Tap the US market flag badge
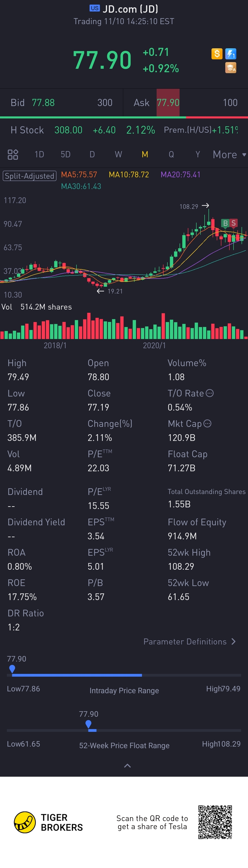This screenshot has width=248, height=868. coord(95,9)
